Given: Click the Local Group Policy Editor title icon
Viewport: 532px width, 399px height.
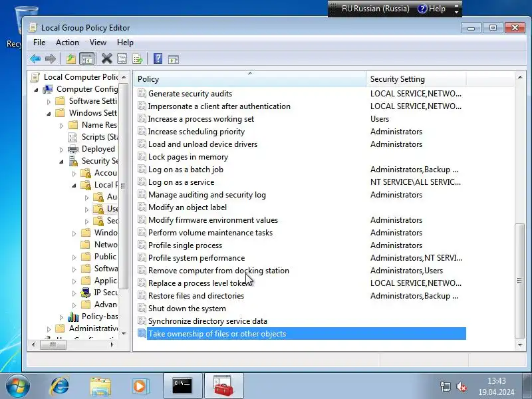Looking at the screenshot, I should [x=33, y=27].
